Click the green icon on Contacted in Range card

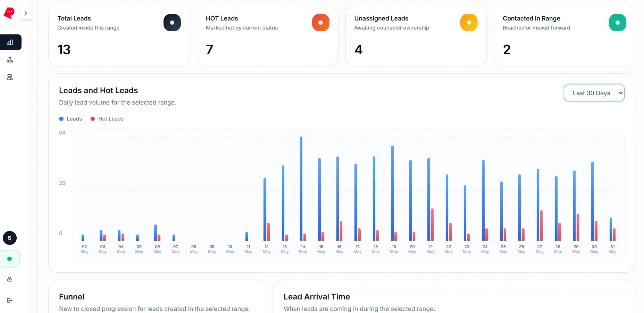click(618, 23)
